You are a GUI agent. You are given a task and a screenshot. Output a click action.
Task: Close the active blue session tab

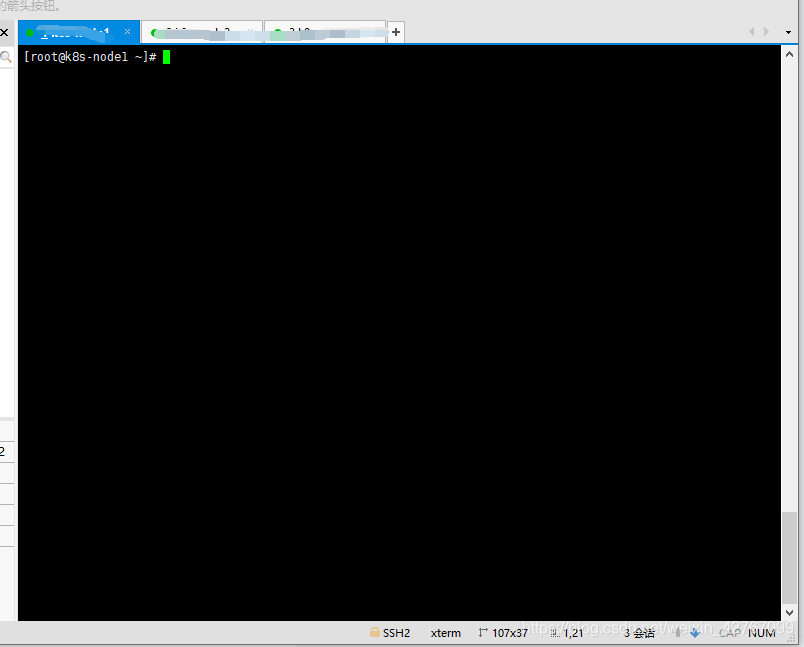127,32
